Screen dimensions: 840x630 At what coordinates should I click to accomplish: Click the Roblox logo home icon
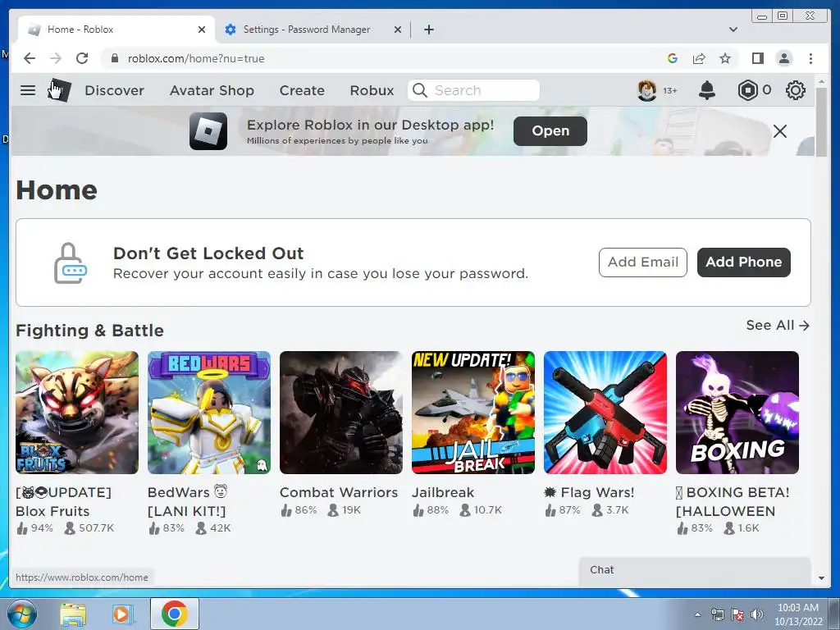click(59, 90)
